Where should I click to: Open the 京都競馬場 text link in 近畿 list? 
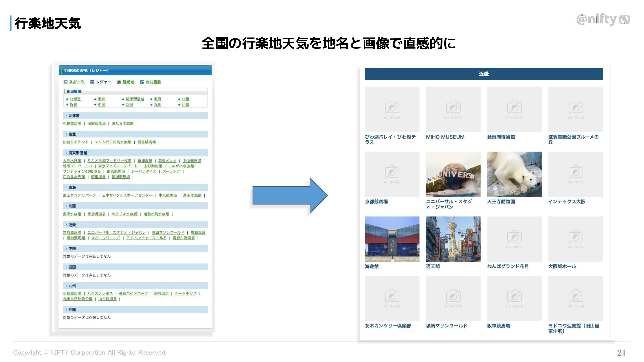(72, 233)
